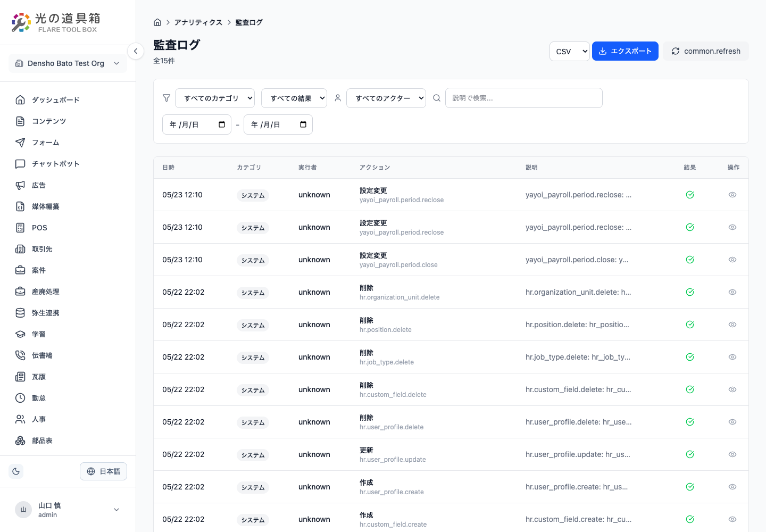Click the 瓦版 newspaper icon
Screen dimensions: 766x532
click(20, 377)
